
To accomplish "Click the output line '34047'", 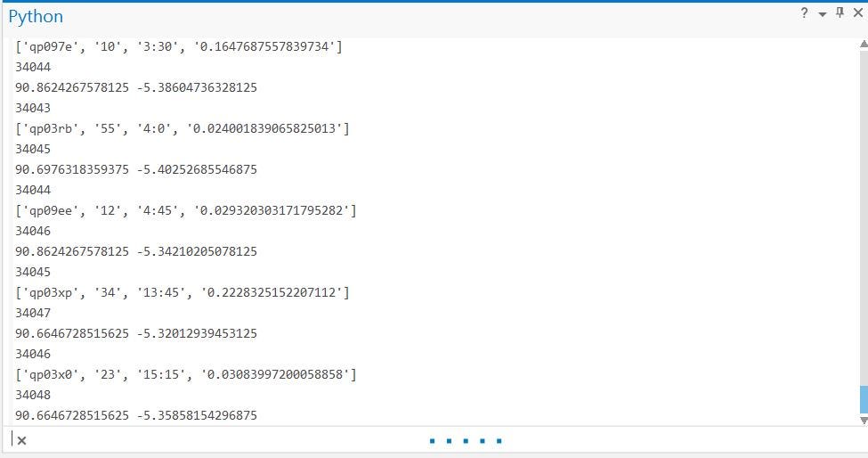I will (x=33, y=313).
